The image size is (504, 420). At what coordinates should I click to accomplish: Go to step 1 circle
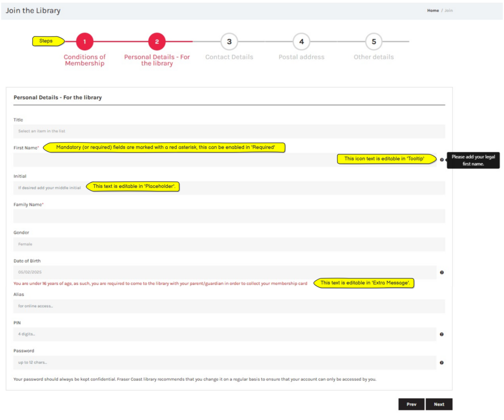tap(85, 42)
